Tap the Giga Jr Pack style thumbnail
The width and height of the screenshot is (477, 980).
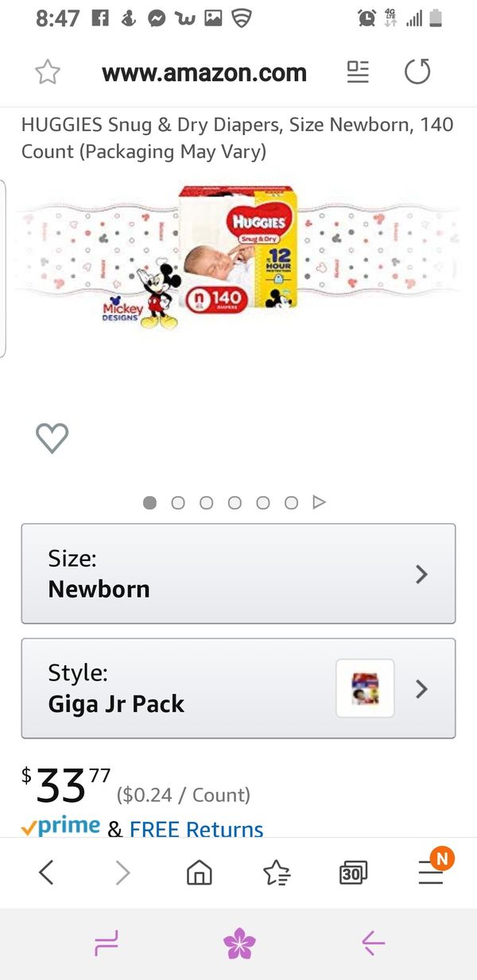(x=365, y=688)
